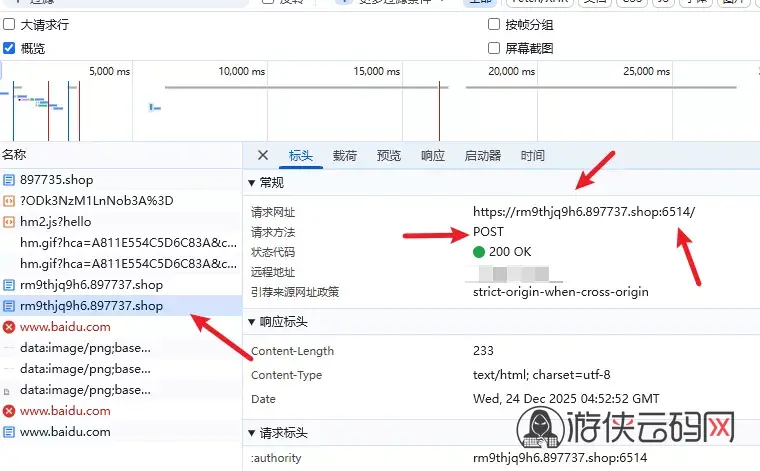This screenshot has width=760, height=471.
Task: Click the document icon of the last www.baidu.com request
Action: click(9, 432)
